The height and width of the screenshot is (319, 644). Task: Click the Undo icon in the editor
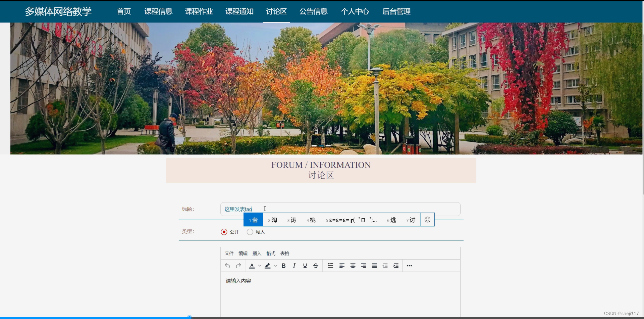227,265
